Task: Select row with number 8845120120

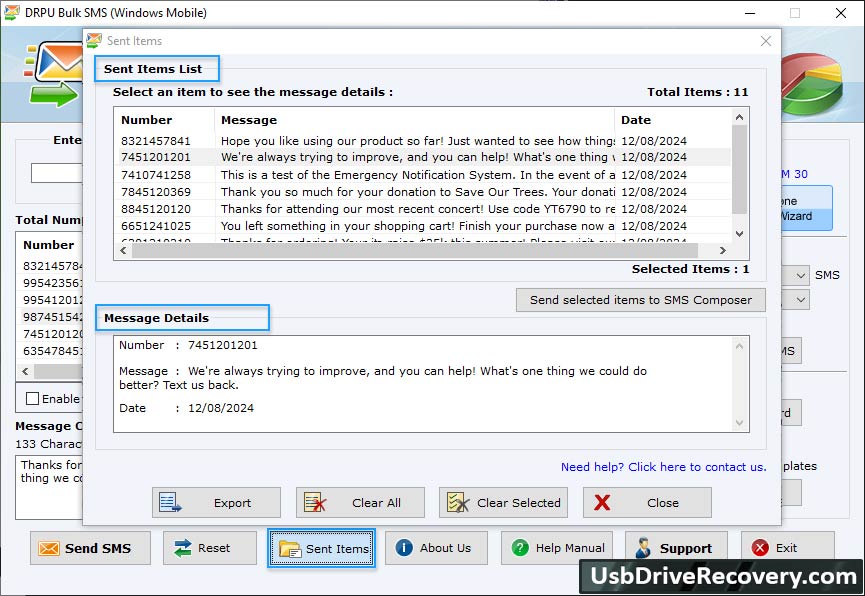Action: click(x=423, y=209)
